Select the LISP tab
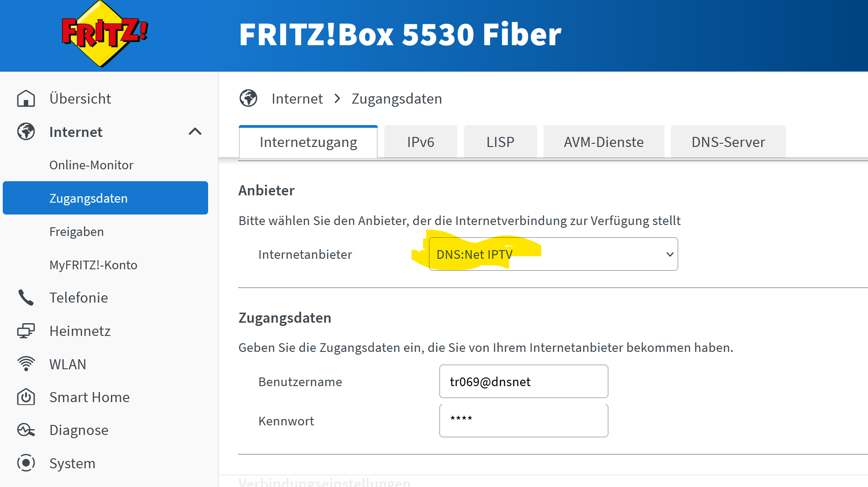The image size is (868, 487). click(500, 142)
